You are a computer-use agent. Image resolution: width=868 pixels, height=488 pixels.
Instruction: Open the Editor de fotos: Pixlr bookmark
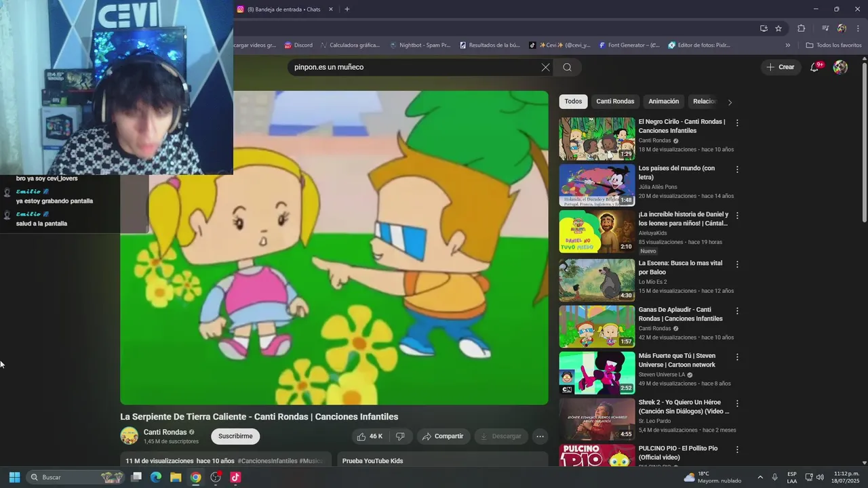[x=699, y=45]
